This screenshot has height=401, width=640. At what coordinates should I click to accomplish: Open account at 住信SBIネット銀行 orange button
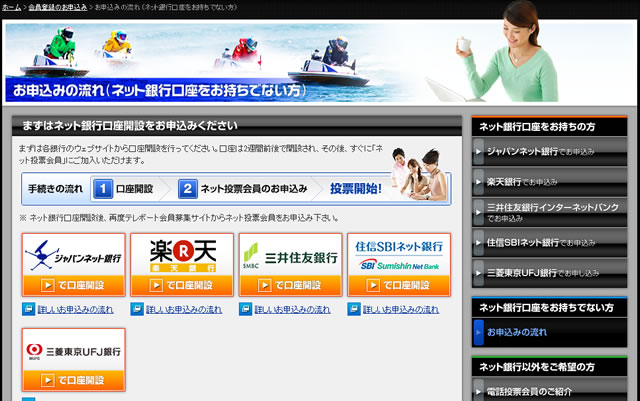[x=399, y=285]
